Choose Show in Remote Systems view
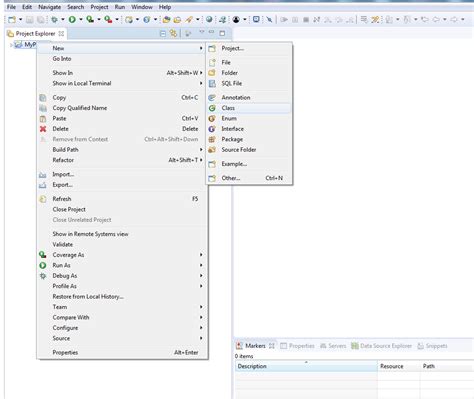 point(121,234)
